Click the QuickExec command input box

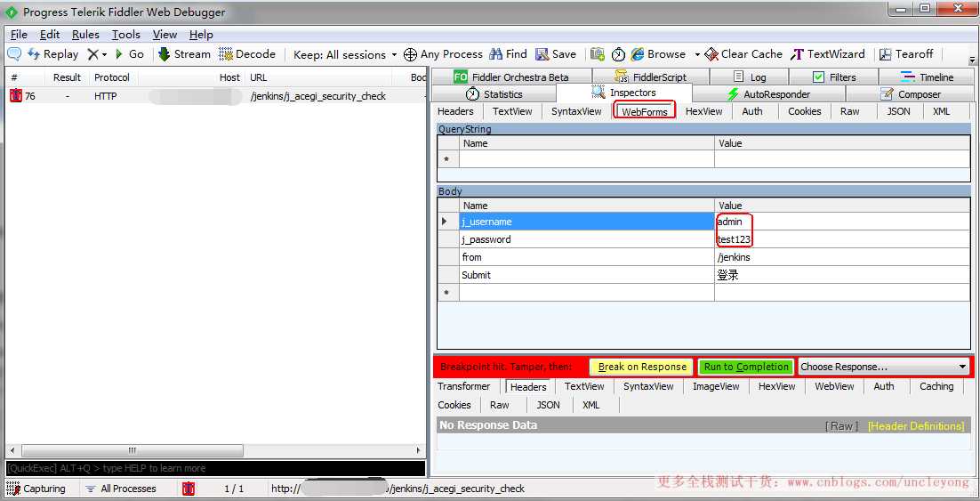coord(215,468)
